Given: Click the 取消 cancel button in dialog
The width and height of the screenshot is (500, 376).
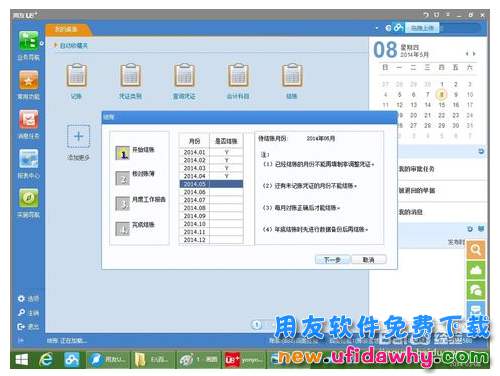Looking at the screenshot, I should [368, 260].
